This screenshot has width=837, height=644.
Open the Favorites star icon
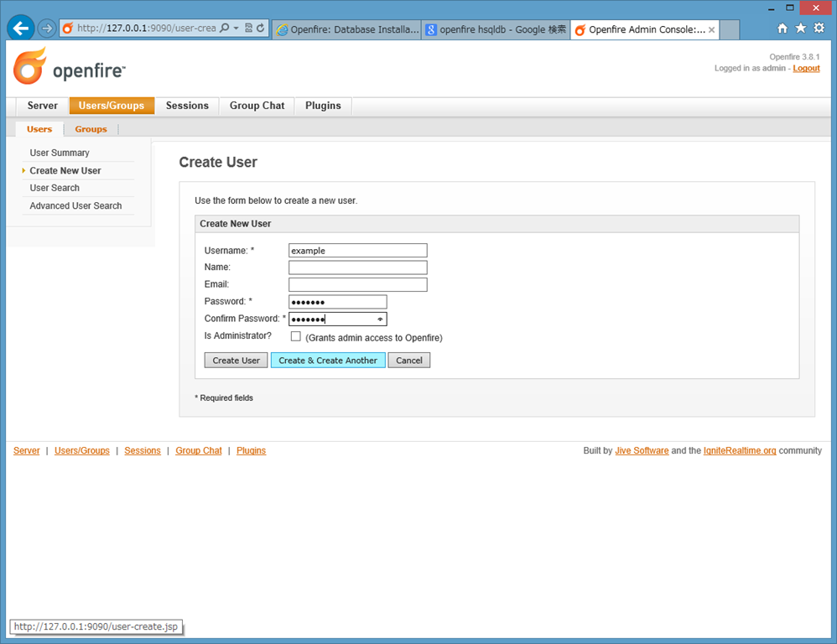point(801,28)
